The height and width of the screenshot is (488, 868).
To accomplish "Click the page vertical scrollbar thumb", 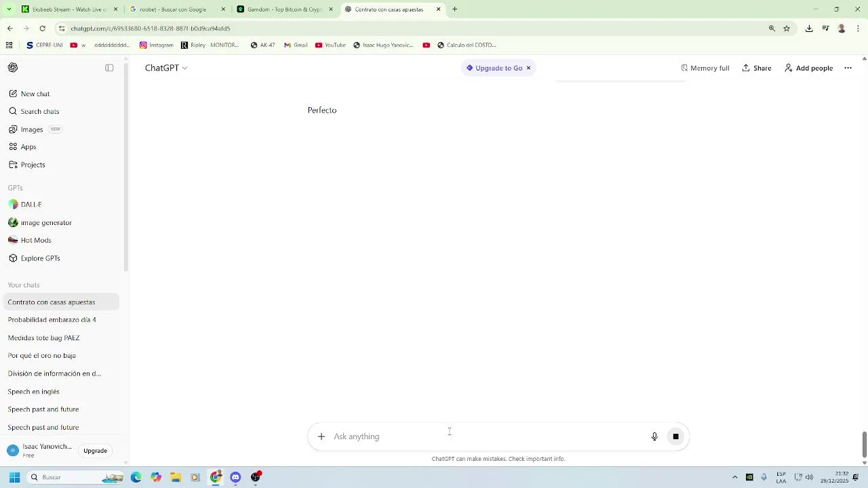I will coord(864,445).
